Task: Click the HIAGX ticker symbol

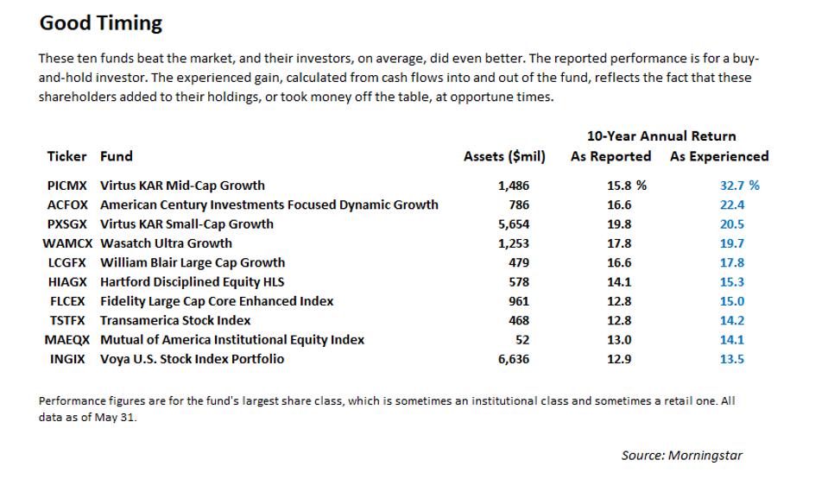Action: [x=67, y=282]
